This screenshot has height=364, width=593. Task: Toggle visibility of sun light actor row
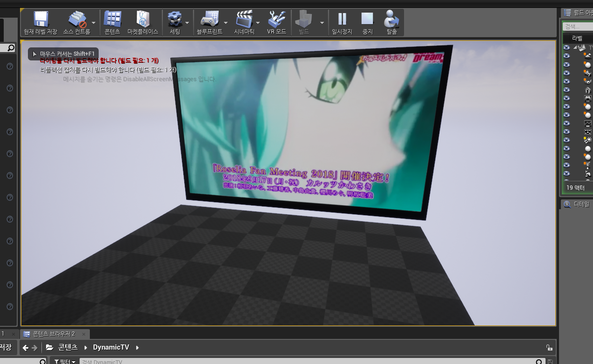(x=566, y=140)
